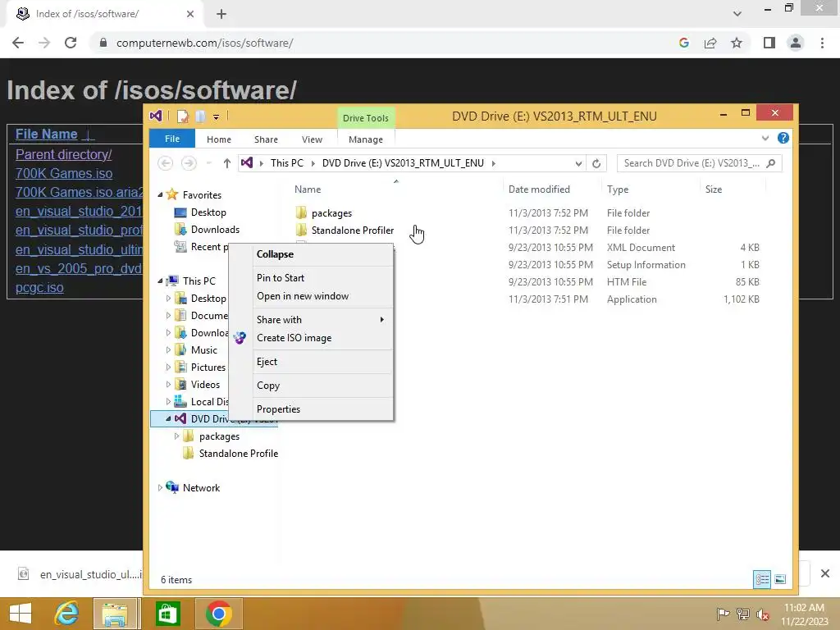Click the search magnifier icon in Explorer
Viewport: 840px width, 630px height.
[x=771, y=163]
